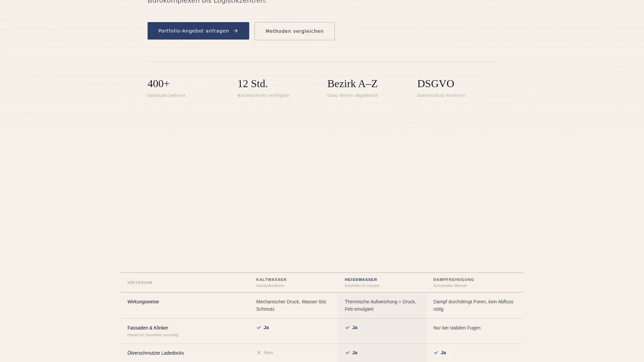644x362 pixels.
Task: Click the Portfolio-Angebot anfragen button
Action: coord(198,31)
